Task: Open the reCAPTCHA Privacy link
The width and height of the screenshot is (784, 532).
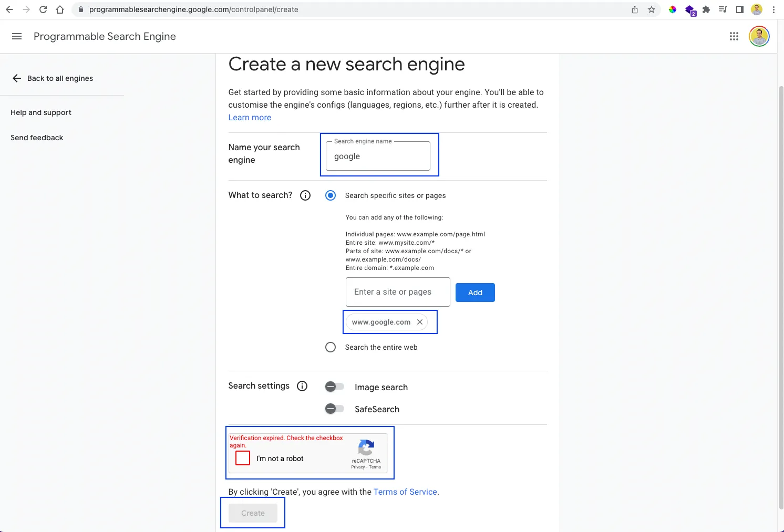Action: click(x=358, y=467)
